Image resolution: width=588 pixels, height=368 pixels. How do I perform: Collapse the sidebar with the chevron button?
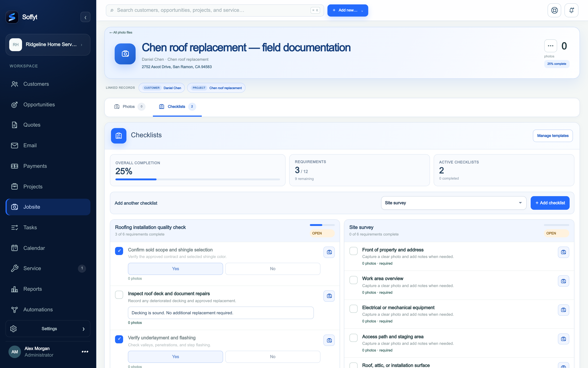coord(85,17)
